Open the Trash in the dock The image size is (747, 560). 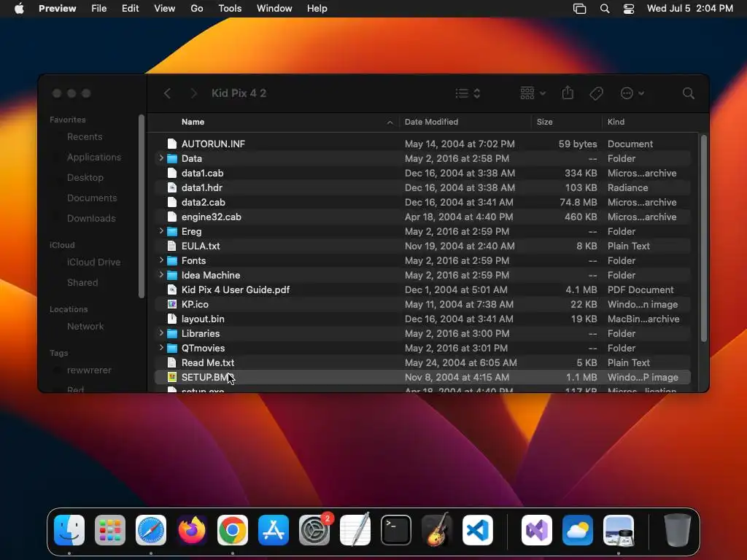pyautogui.click(x=677, y=530)
